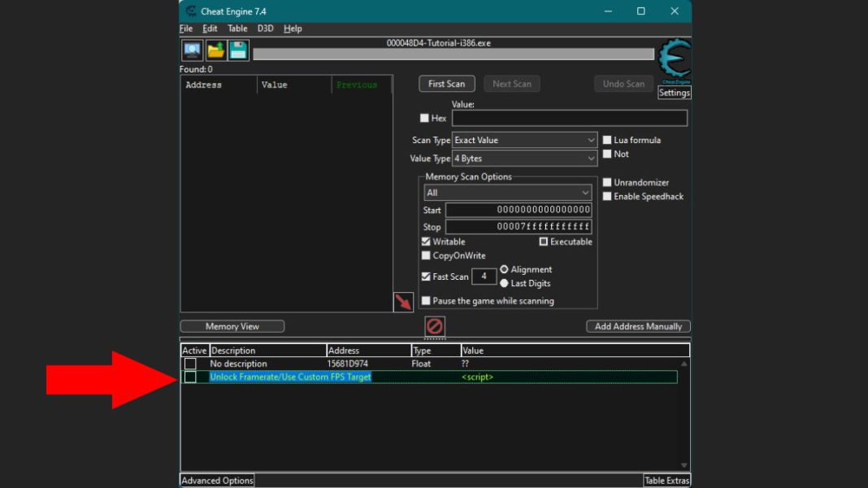
Task: Enable the Unlock Framerate script checkbox
Action: (190, 377)
